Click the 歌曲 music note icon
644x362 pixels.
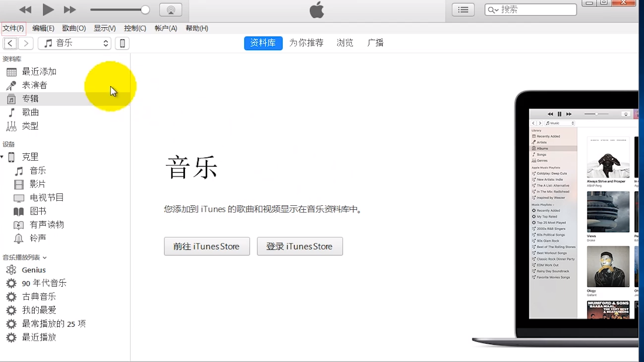coord(11,113)
